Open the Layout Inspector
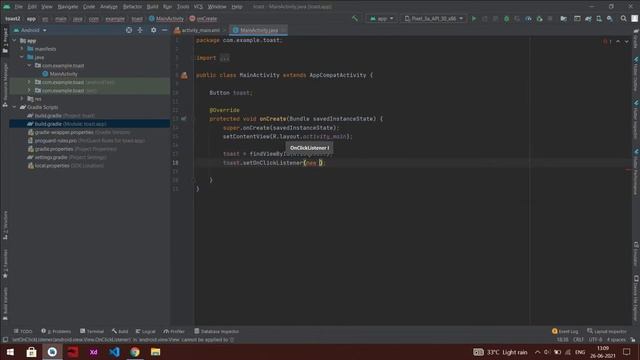The height and width of the screenshot is (360, 640). [x=607, y=331]
